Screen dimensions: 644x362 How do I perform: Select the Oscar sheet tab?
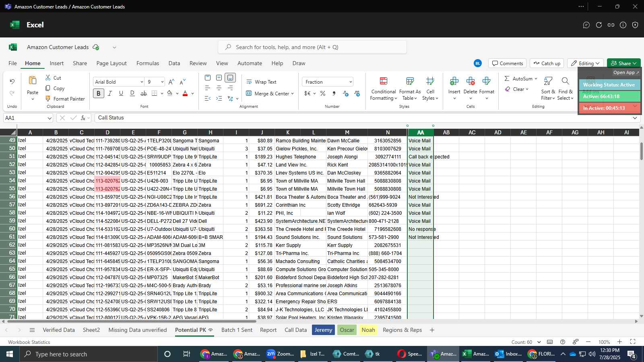(x=347, y=330)
